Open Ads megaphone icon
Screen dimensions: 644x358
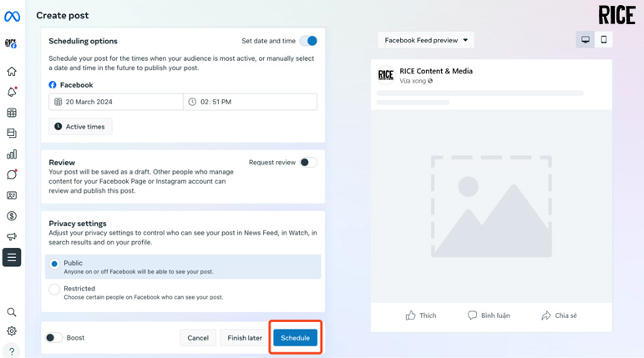(x=12, y=237)
